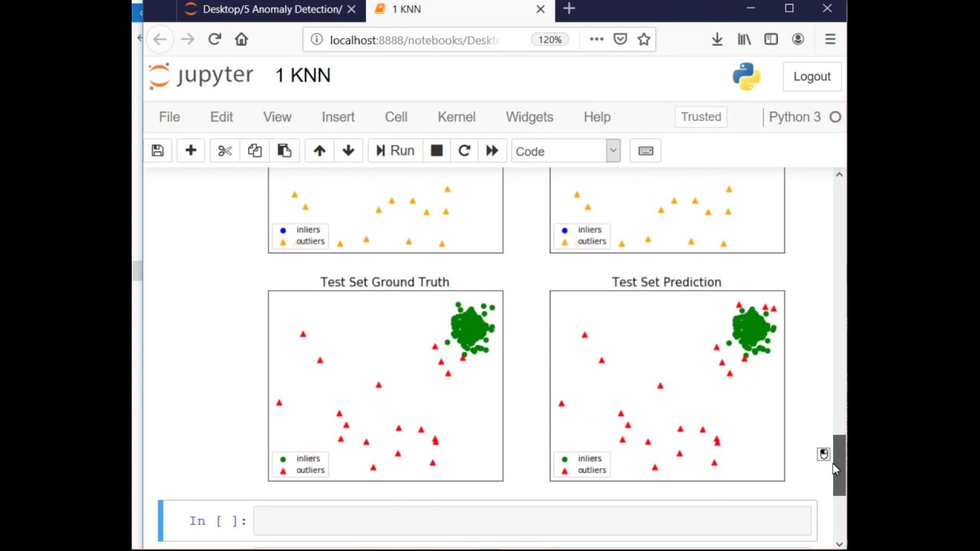
Task: Paste cells below icon
Action: pos(284,151)
